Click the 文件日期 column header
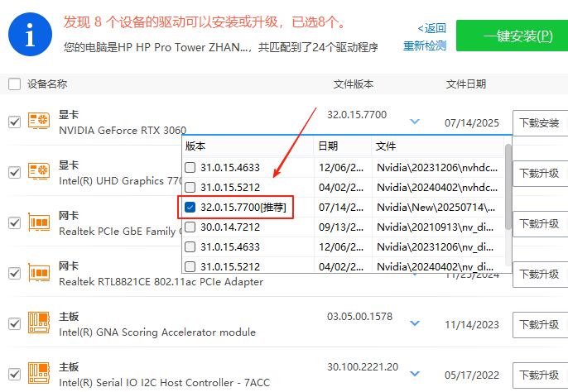Image resolution: width=568 pixels, height=392 pixels. (466, 84)
